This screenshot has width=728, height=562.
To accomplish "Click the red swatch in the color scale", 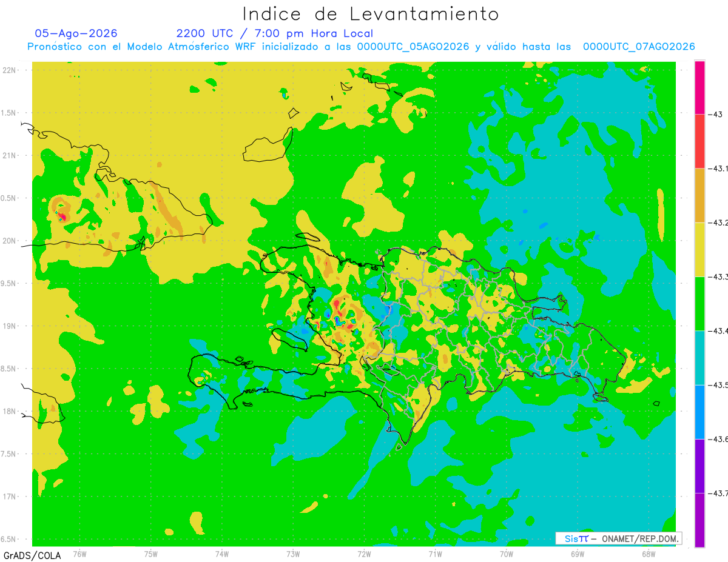I will click(699, 141).
